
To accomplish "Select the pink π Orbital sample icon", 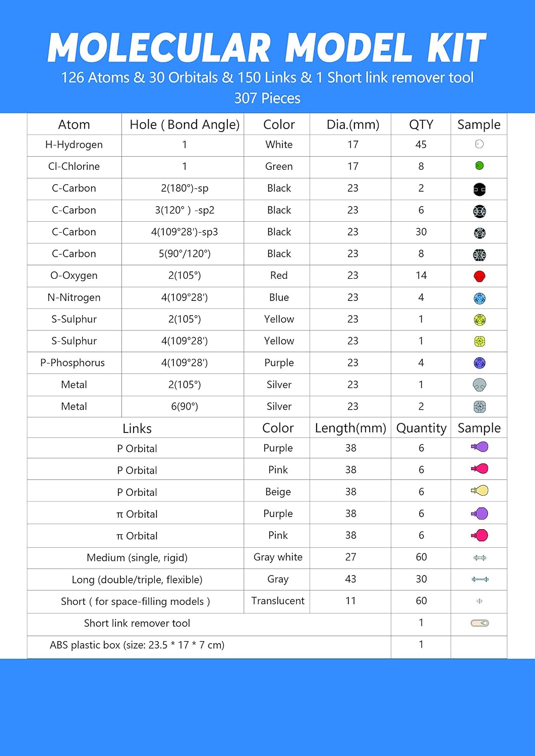I will (480, 535).
